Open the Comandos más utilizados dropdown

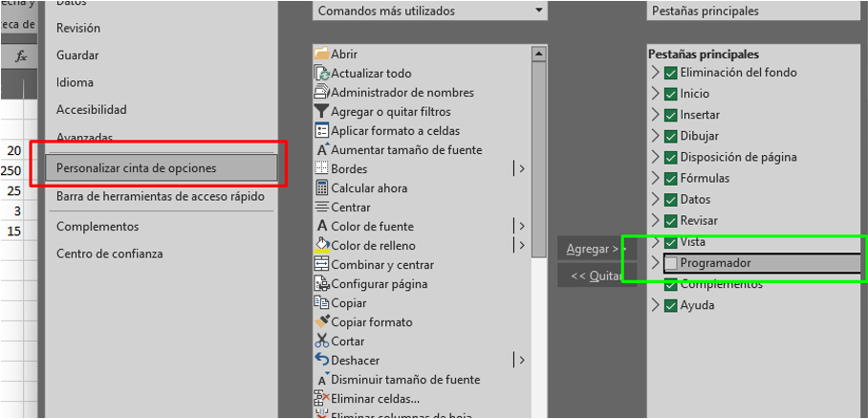430,11
